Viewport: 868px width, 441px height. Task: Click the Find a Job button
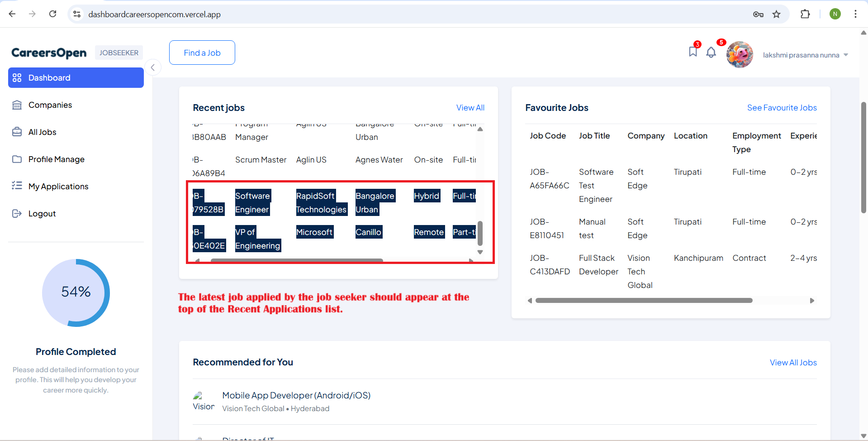[202, 53]
